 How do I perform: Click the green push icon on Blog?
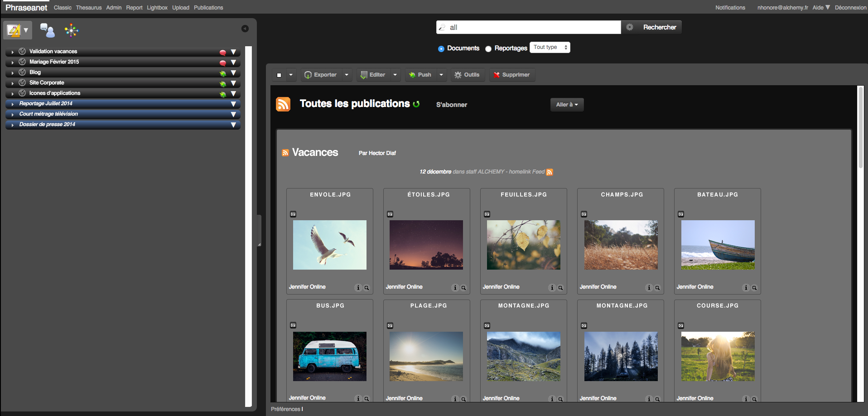tap(223, 73)
